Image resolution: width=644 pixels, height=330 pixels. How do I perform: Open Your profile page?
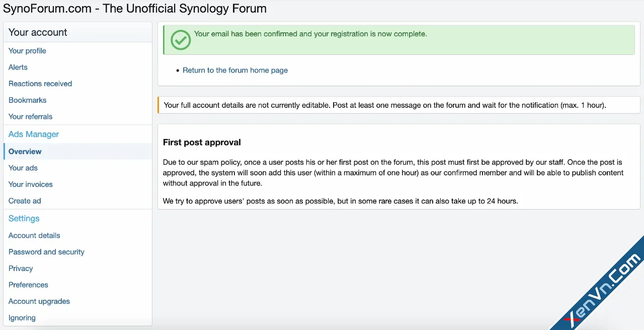27,50
